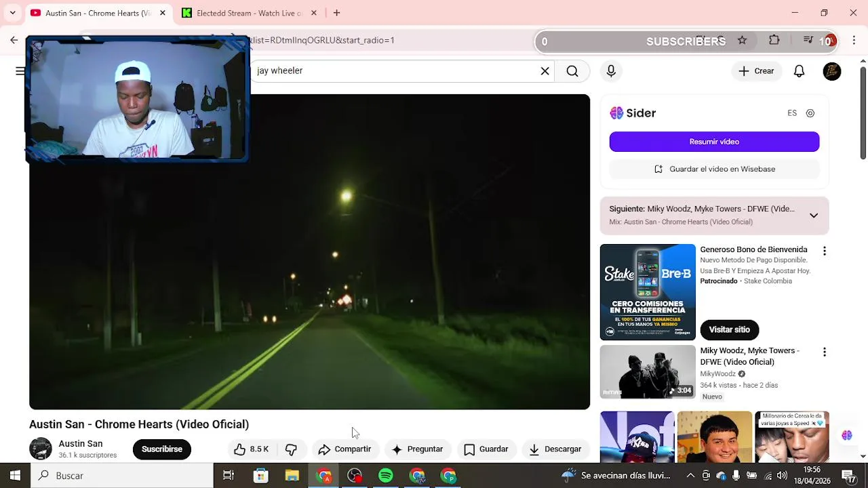868x488 pixels.
Task: Open options menu for the DFWE video
Action: point(825,352)
